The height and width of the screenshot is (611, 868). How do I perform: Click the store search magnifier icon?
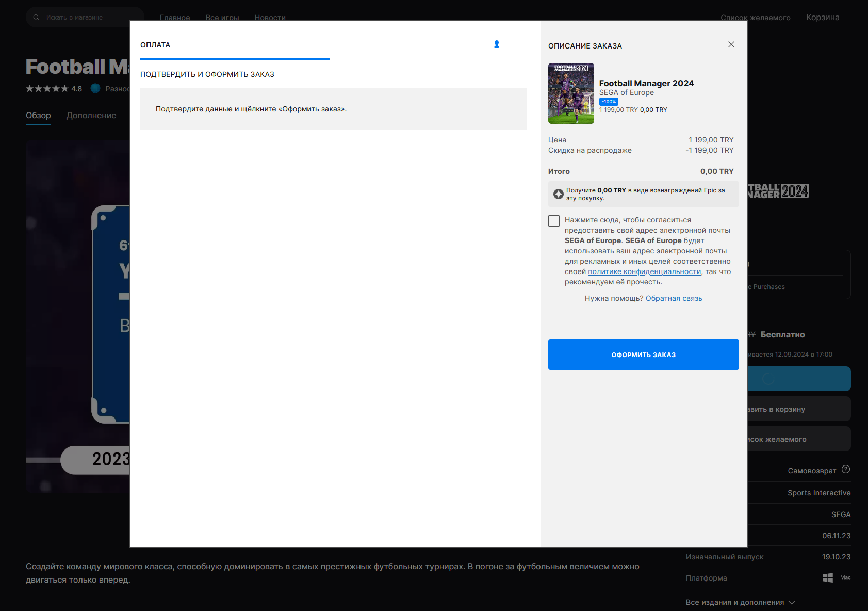click(36, 18)
